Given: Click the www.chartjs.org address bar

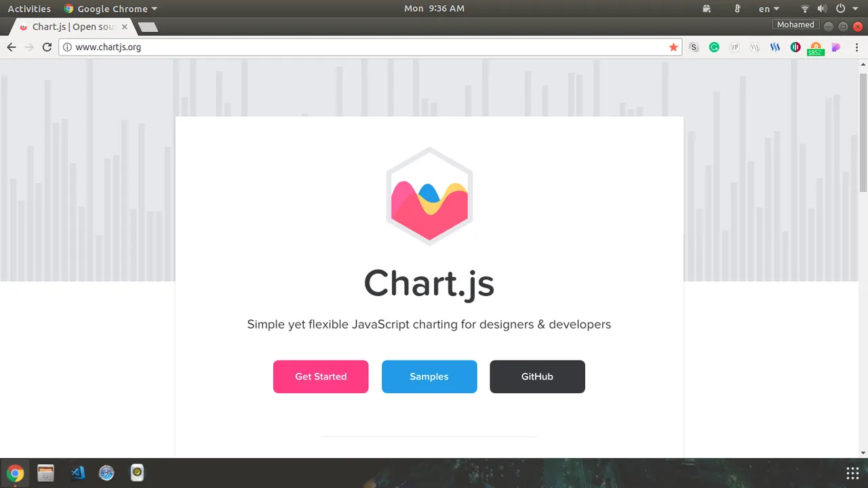Looking at the screenshot, I should 370,47.
